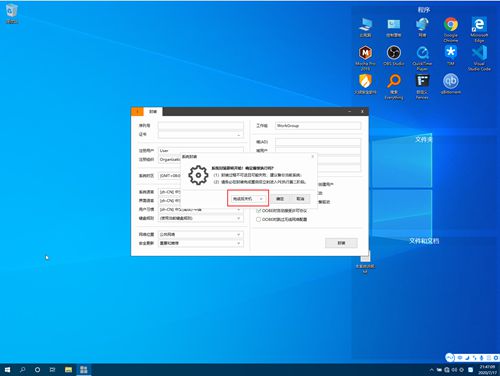
Task: Click the taskbar clock showing 21:47
Action: [x=487, y=370]
